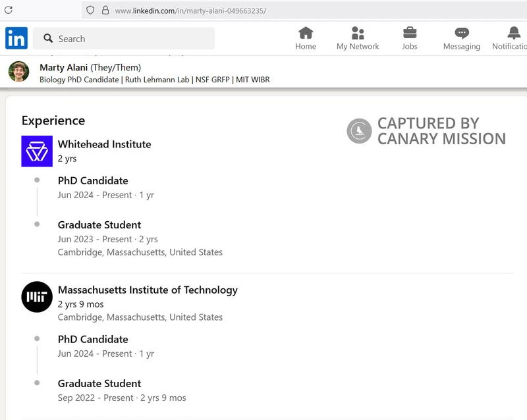Click 'Sep 2022 - Present · 2 yrs 9 mos'
The height and width of the screenshot is (420, 527).
click(122, 398)
